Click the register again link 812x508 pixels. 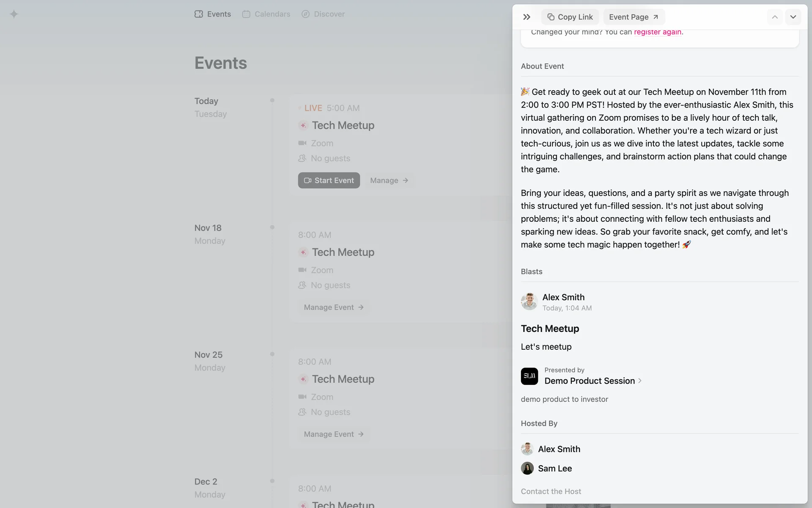tap(658, 32)
